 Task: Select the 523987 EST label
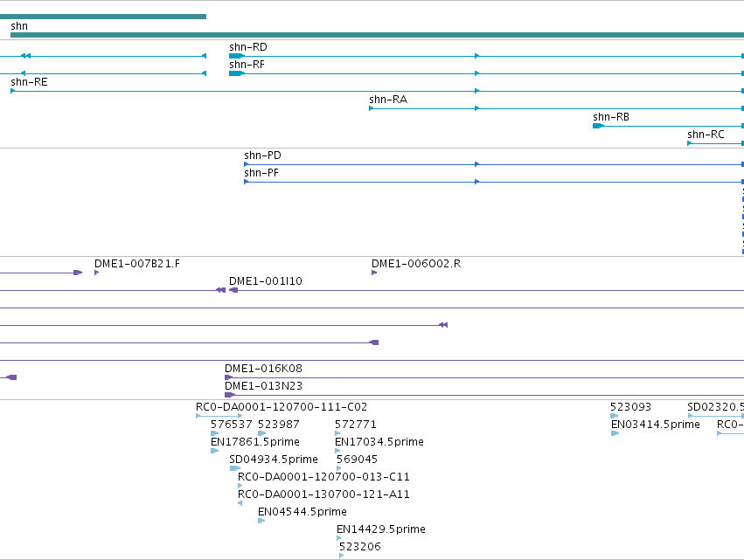coord(279,425)
